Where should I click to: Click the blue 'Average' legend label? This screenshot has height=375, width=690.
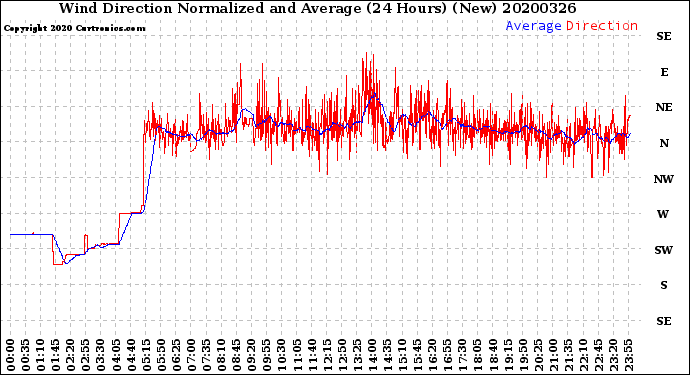pyautogui.click(x=533, y=26)
